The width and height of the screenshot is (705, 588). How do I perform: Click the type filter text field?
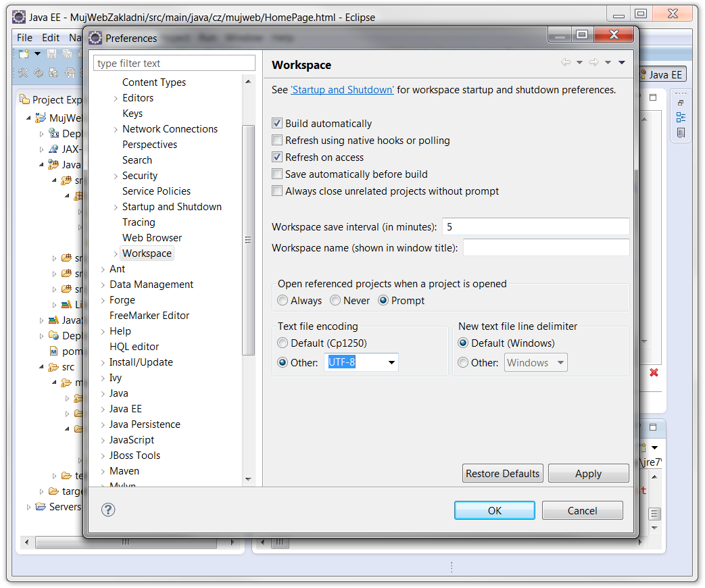[x=174, y=63]
